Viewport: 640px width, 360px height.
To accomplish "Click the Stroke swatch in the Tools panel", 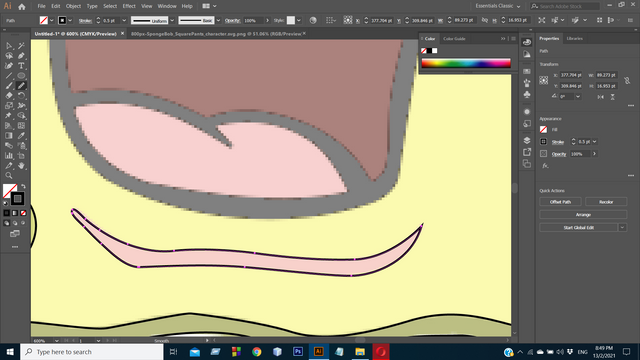I will (17, 199).
